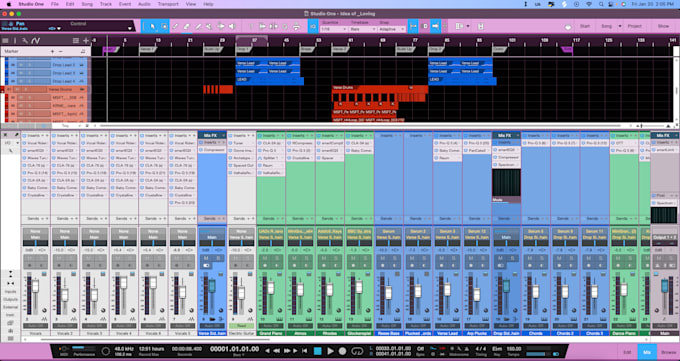Start playback with Play button

(330, 351)
